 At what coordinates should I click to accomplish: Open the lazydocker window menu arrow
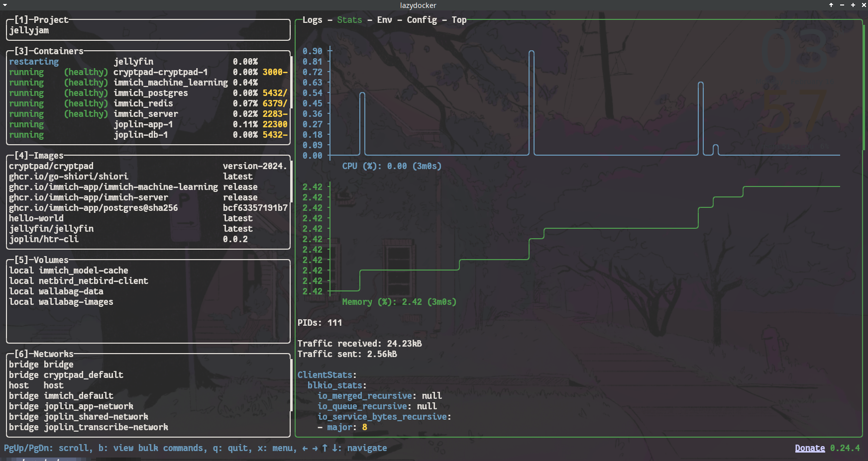pos(4,5)
